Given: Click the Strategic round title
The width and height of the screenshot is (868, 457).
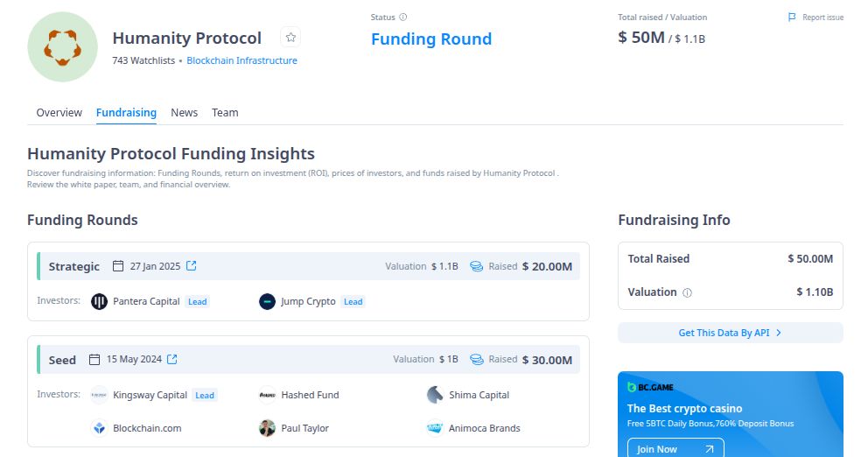Looking at the screenshot, I should point(74,266).
